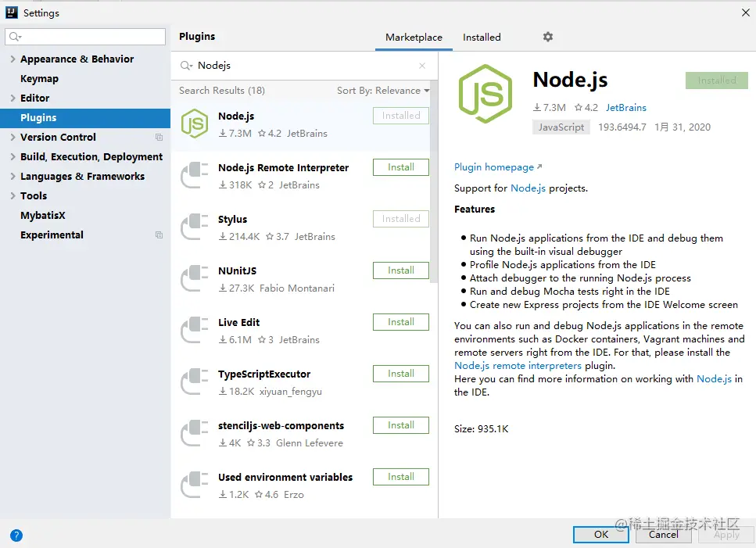Screen dimensions: 756x548
Task: Click the search magnifier in plugin search
Action: pos(186,66)
